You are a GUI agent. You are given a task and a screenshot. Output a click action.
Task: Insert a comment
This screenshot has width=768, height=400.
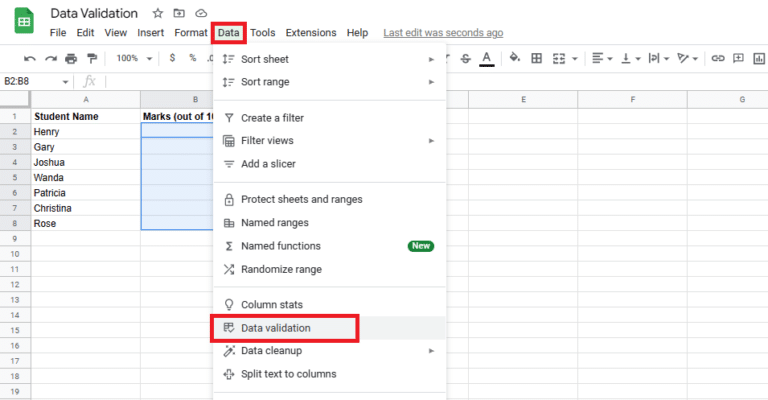[738, 58]
